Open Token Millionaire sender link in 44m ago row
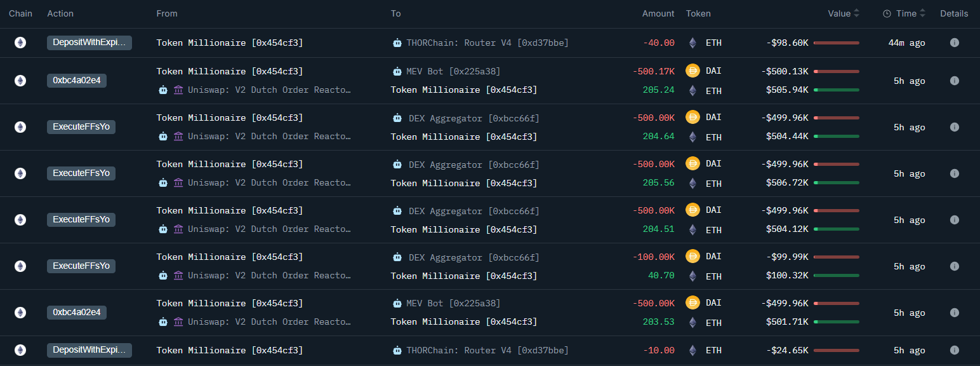The image size is (980, 366). click(x=230, y=43)
